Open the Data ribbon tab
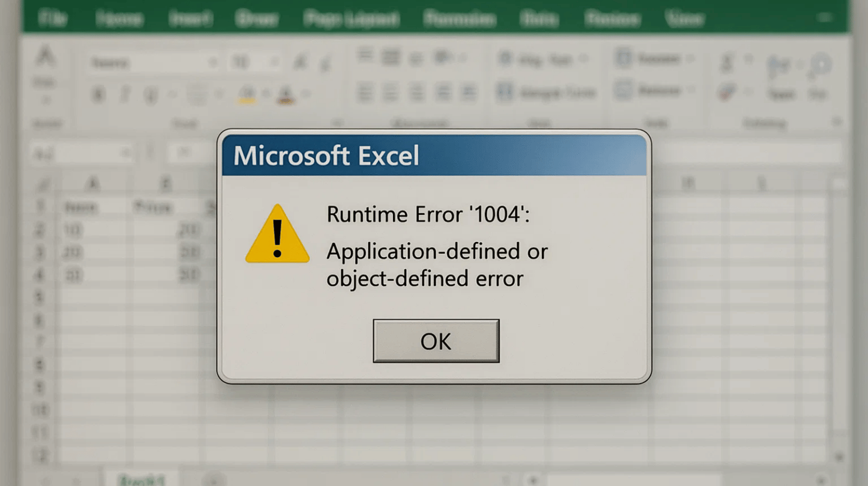This screenshot has width=868, height=486. pos(539,19)
